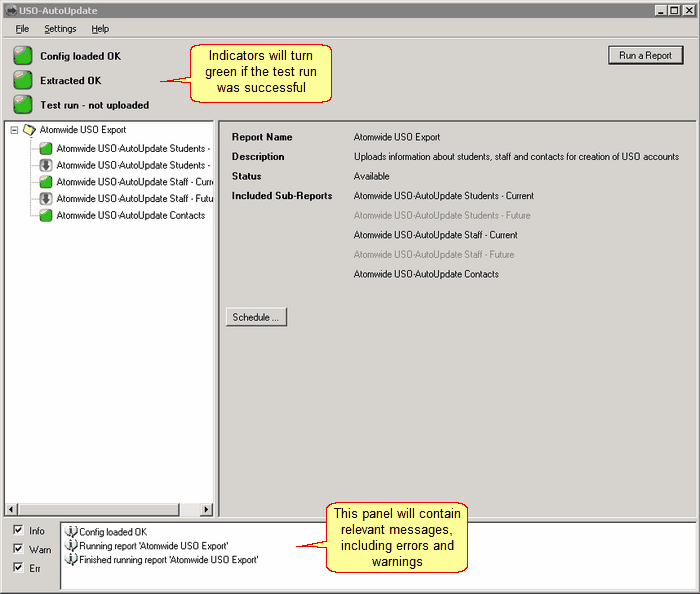Click the green icon beside AutoUpdate Contacts

point(46,216)
